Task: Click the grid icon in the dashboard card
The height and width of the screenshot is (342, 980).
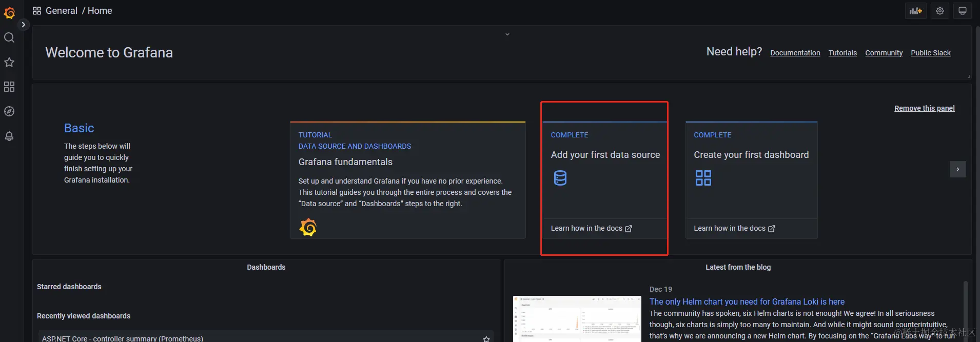Action: point(703,178)
